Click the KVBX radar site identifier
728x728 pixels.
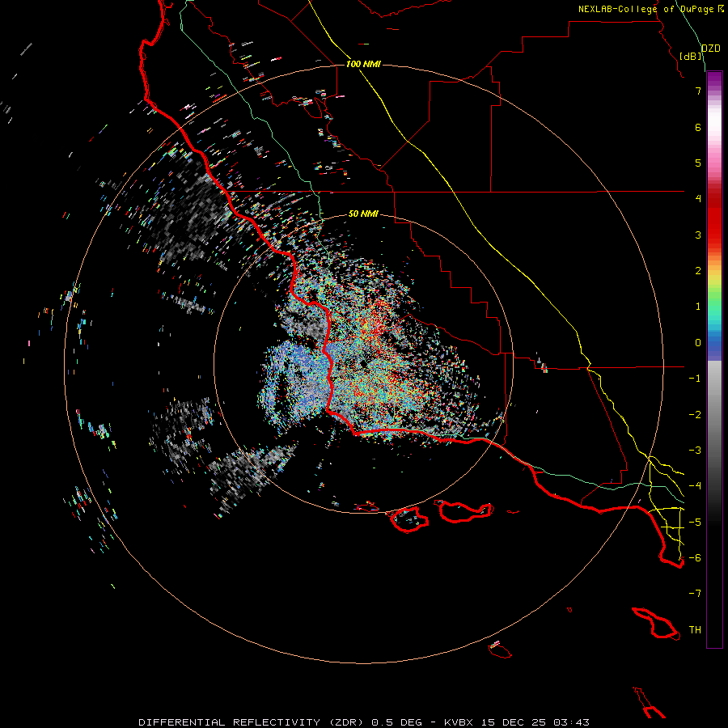click(459, 722)
